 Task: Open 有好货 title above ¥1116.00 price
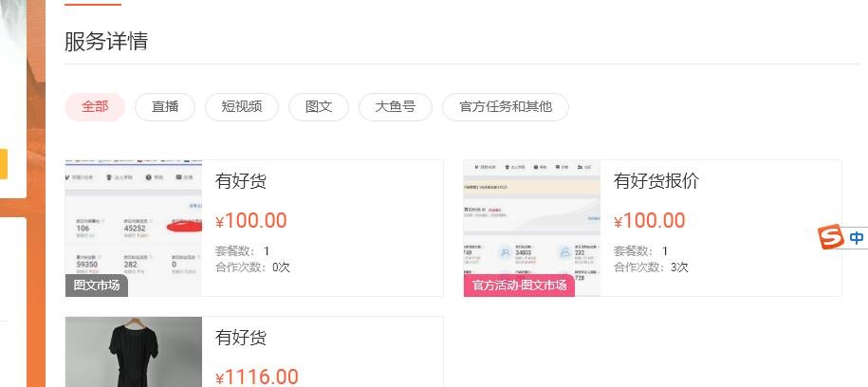241,338
